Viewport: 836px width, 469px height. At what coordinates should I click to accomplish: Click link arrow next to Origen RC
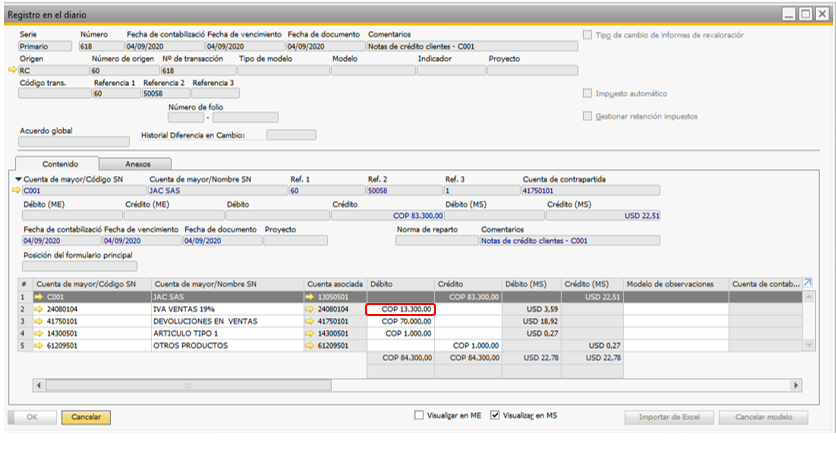click(13, 71)
